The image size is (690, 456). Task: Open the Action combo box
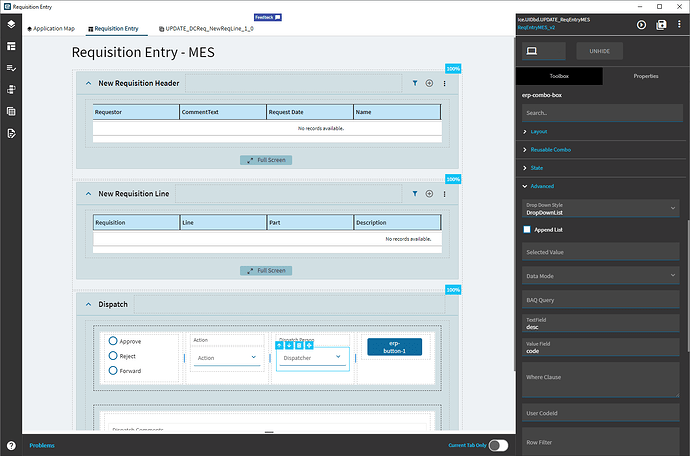(x=227, y=358)
